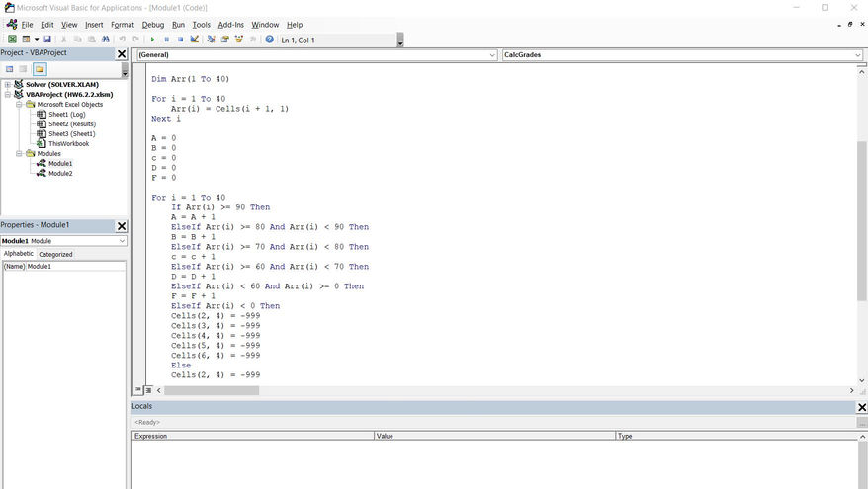Open the View menu
Screen dimensions: 868x489
pos(69,25)
